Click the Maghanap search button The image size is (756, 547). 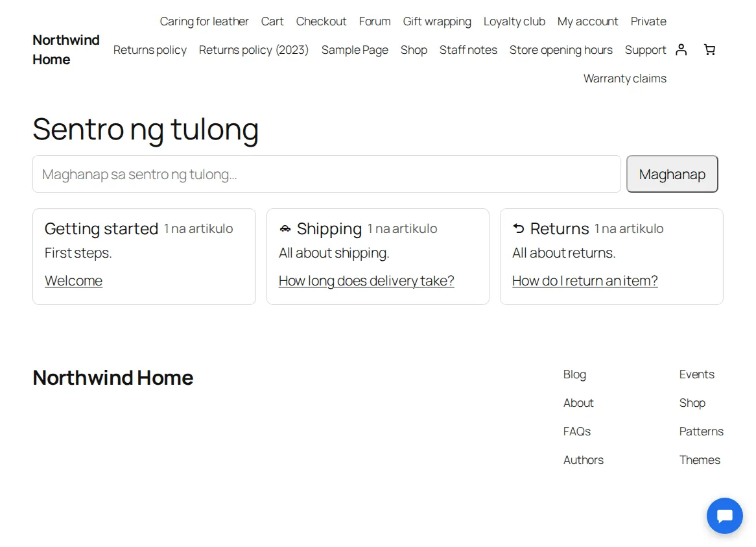tap(672, 174)
